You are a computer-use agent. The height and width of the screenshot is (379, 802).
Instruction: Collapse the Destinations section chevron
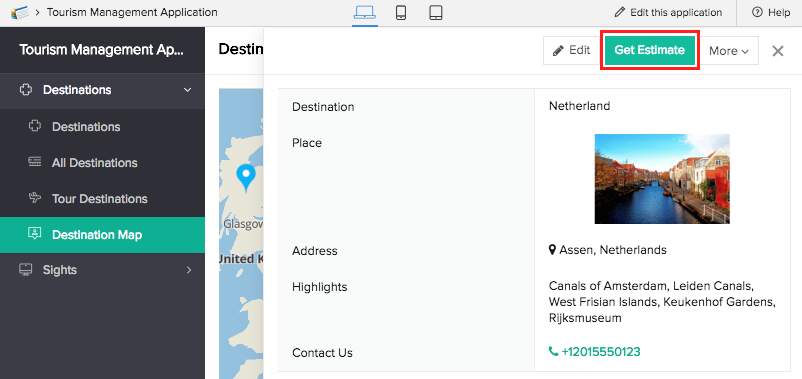[188, 90]
